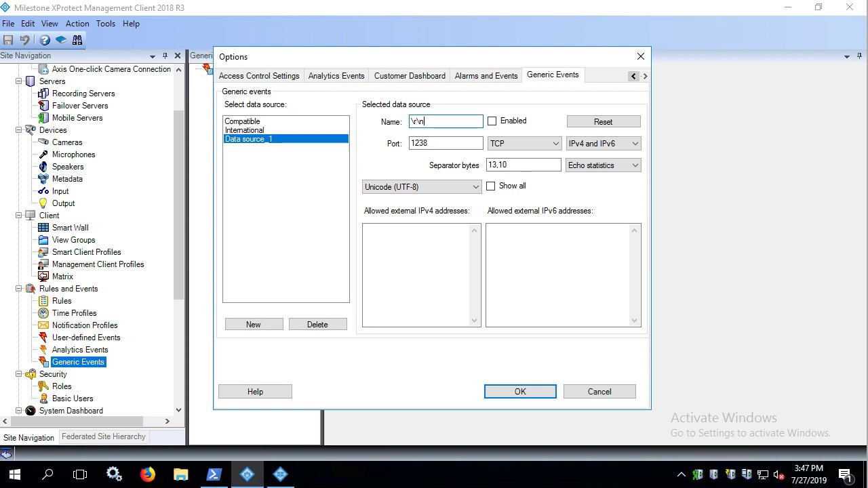868x488 pixels.
Task: Open the TCP protocol dropdown
Action: click(524, 144)
